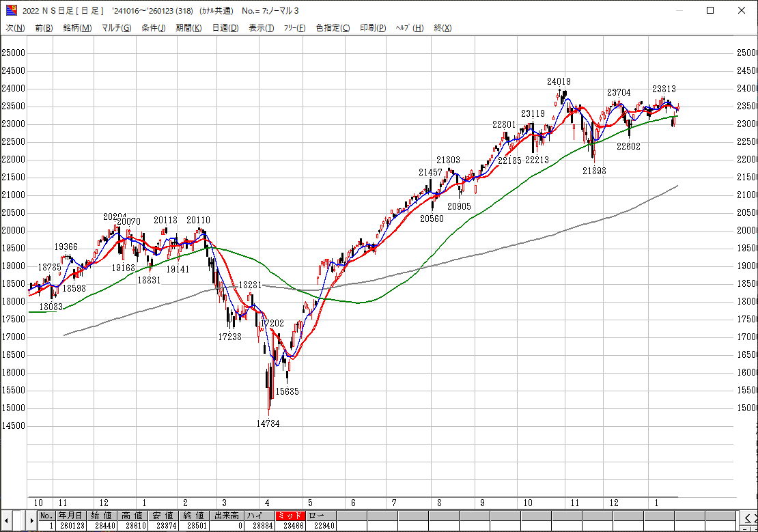Open the 表示(T) display menu
Viewport: 758px width, 532px height.
261,28
